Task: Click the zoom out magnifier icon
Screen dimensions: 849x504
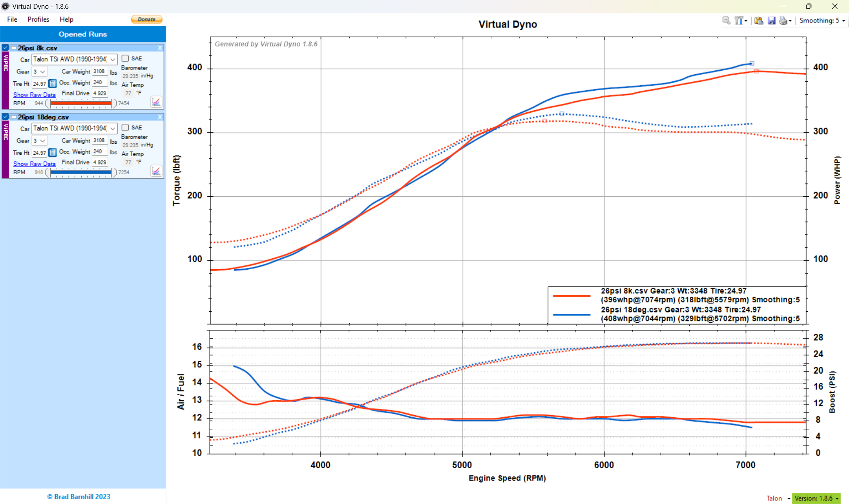Action: click(726, 20)
